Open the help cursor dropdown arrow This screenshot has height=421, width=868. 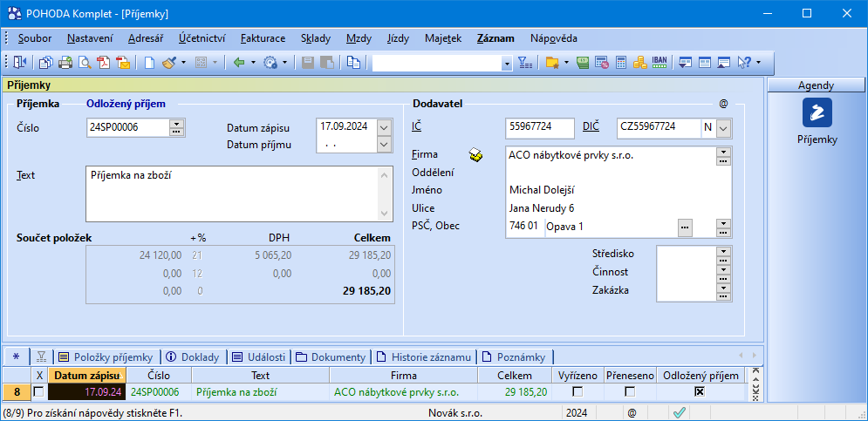(x=758, y=63)
